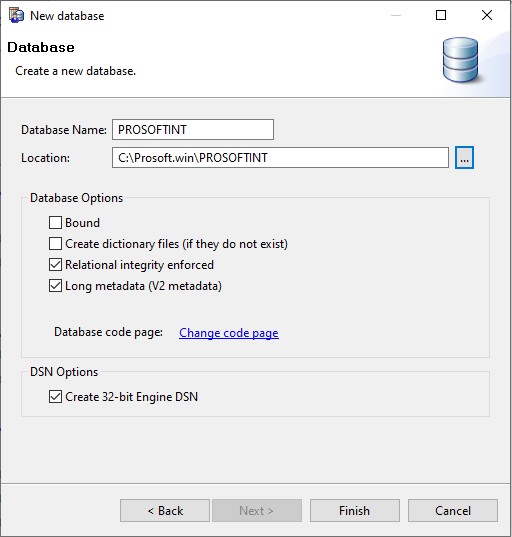This screenshot has height=537, width=512.
Task: Click the greyed-out Next button
Action: (257, 511)
